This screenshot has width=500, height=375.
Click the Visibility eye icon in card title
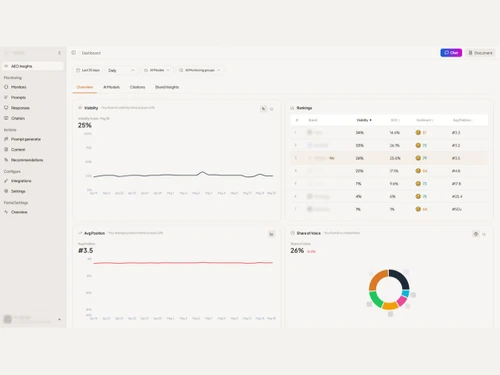[x=80, y=108]
